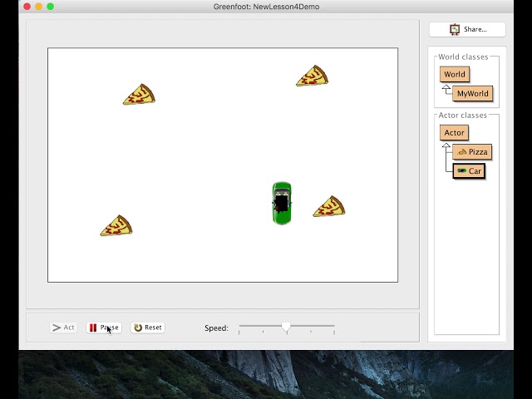
Task: Click the greyed-out Act button
Action: (63, 328)
